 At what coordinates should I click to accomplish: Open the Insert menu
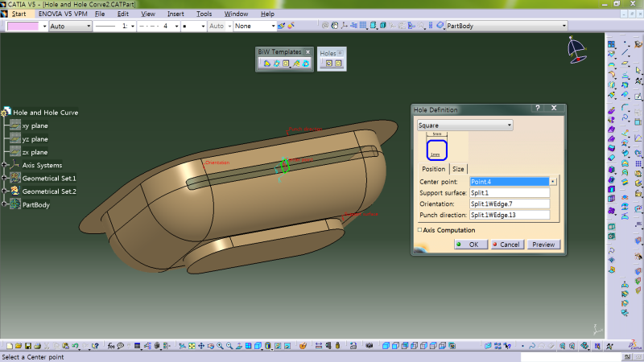pyautogui.click(x=175, y=14)
